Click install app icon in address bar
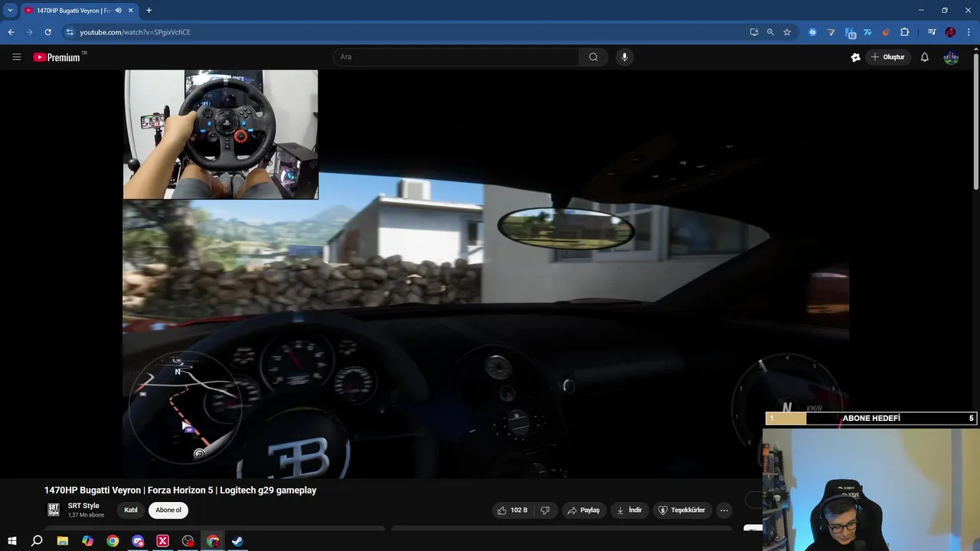Image resolution: width=980 pixels, height=551 pixels. point(754,32)
